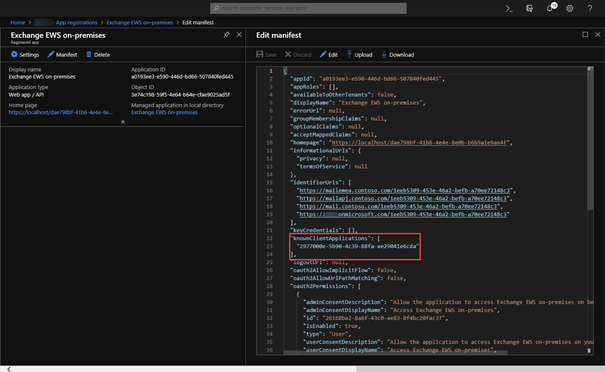Click the homepage URL in manifest
The width and height of the screenshot is (605, 372).
pos(419,142)
